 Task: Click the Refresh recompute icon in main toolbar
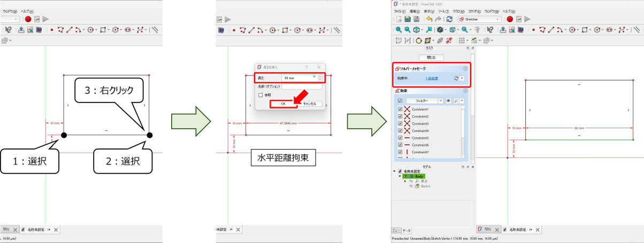pos(449,19)
